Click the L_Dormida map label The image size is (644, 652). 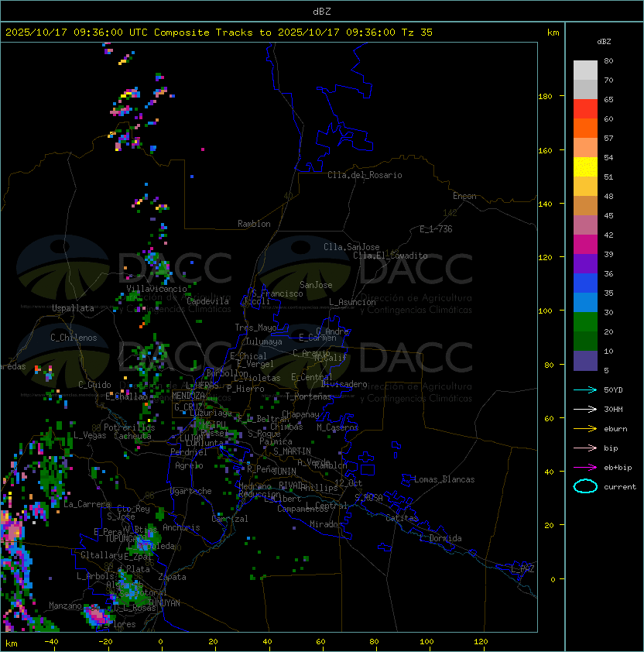(x=440, y=538)
